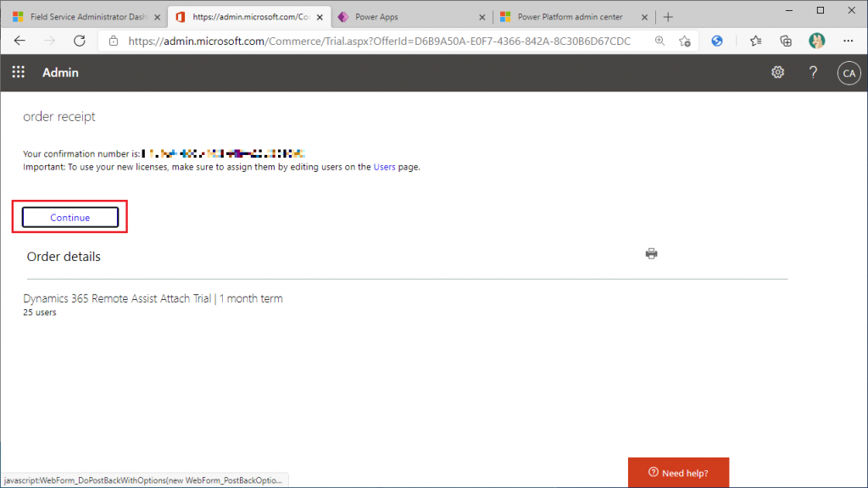The height and width of the screenshot is (488, 868).
Task: Click the 'Your confirmation number is:' text
Action: pos(81,153)
